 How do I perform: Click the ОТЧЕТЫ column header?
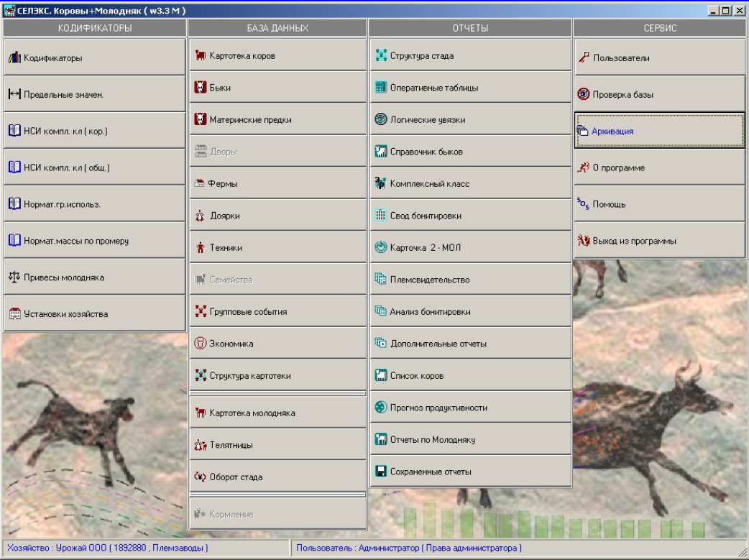point(471,28)
